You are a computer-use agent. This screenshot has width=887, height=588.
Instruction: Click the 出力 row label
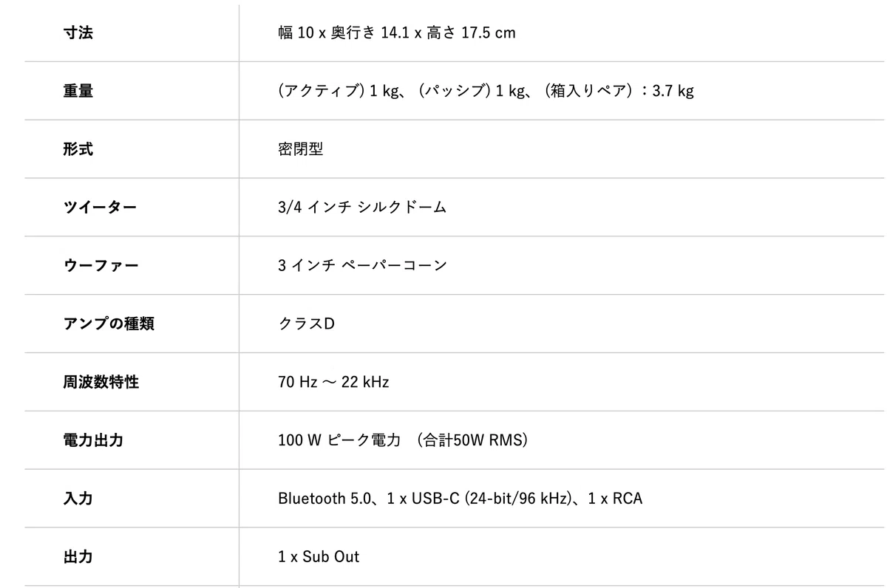pos(78,556)
